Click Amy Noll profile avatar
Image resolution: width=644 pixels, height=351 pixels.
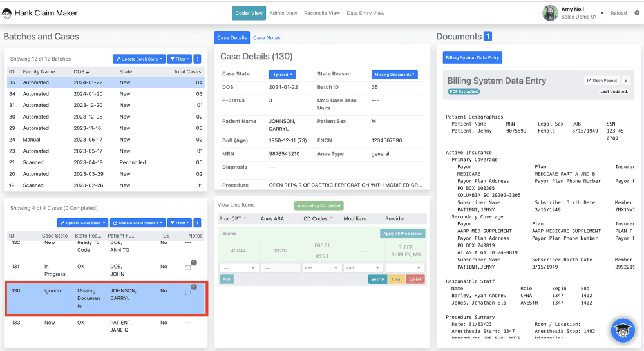[x=550, y=13]
